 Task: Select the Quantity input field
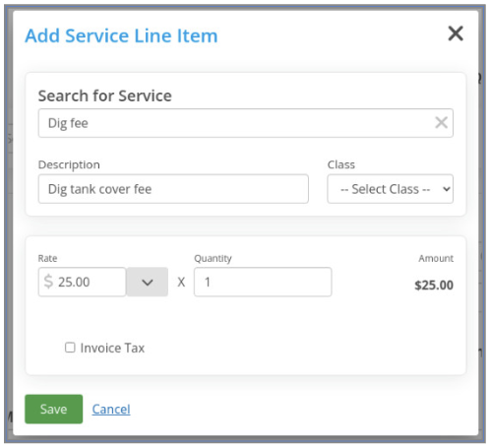click(263, 282)
